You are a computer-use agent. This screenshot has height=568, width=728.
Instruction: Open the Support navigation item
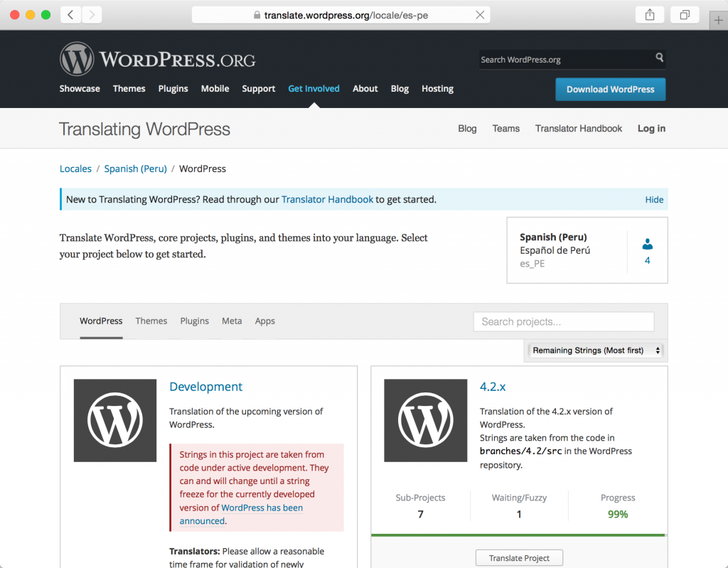point(259,88)
